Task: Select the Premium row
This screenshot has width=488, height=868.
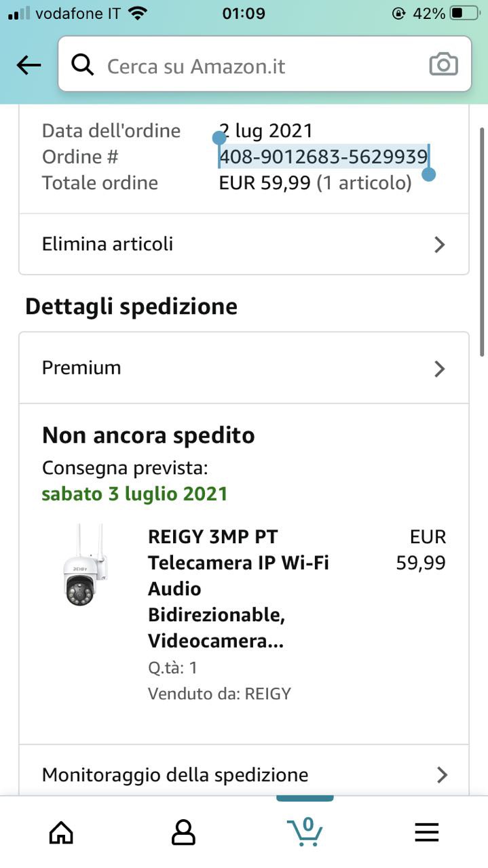Action: (x=244, y=368)
